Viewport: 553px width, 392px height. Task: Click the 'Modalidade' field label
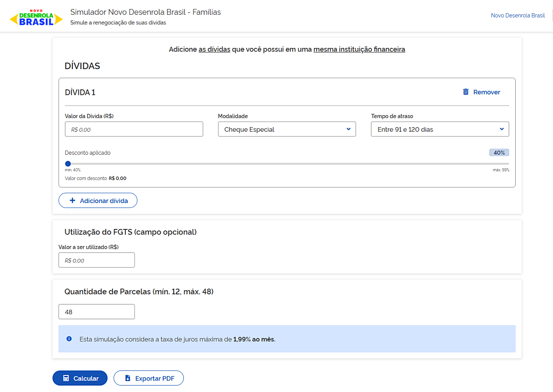tap(233, 116)
